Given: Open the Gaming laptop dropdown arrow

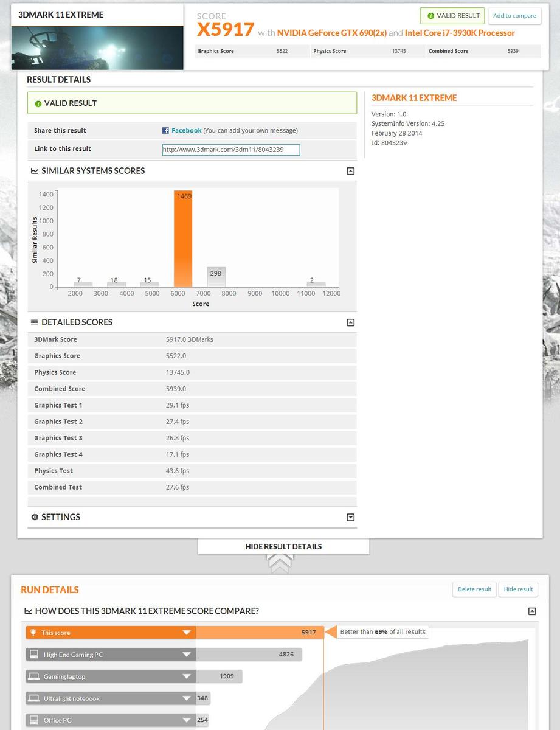Looking at the screenshot, I should (187, 676).
